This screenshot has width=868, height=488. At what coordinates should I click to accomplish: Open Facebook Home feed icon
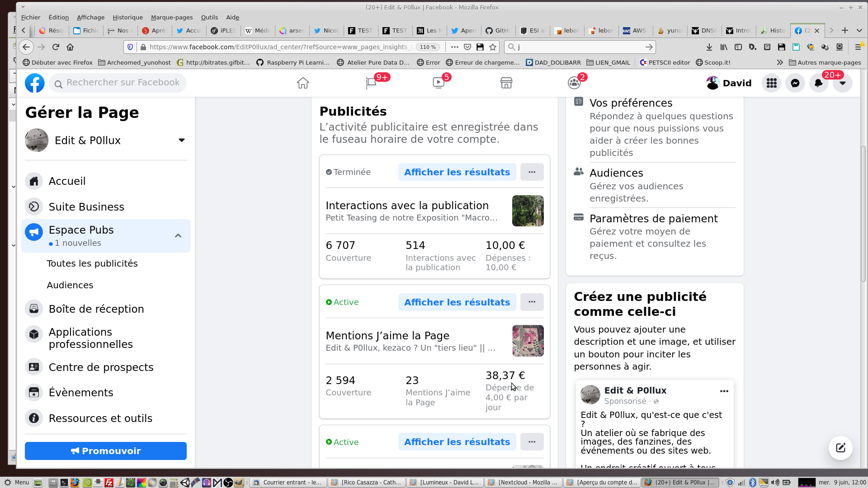click(303, 83)
